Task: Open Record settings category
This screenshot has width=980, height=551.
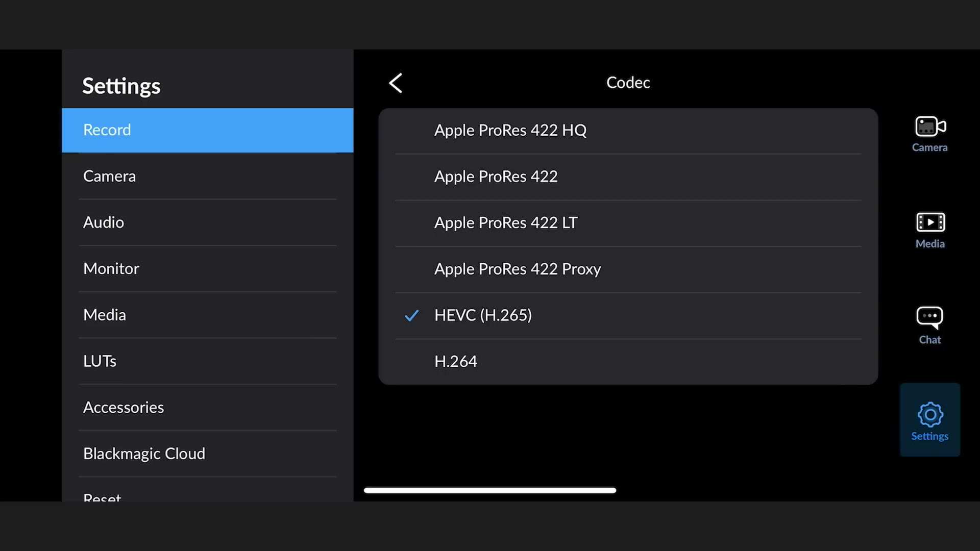Action: [x=207, y=130]
